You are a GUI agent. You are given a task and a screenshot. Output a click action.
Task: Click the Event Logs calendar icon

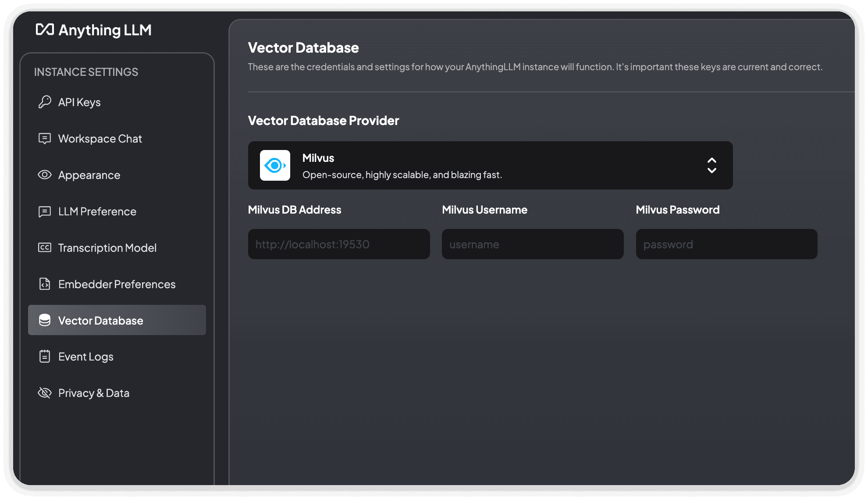pos(45,356)
